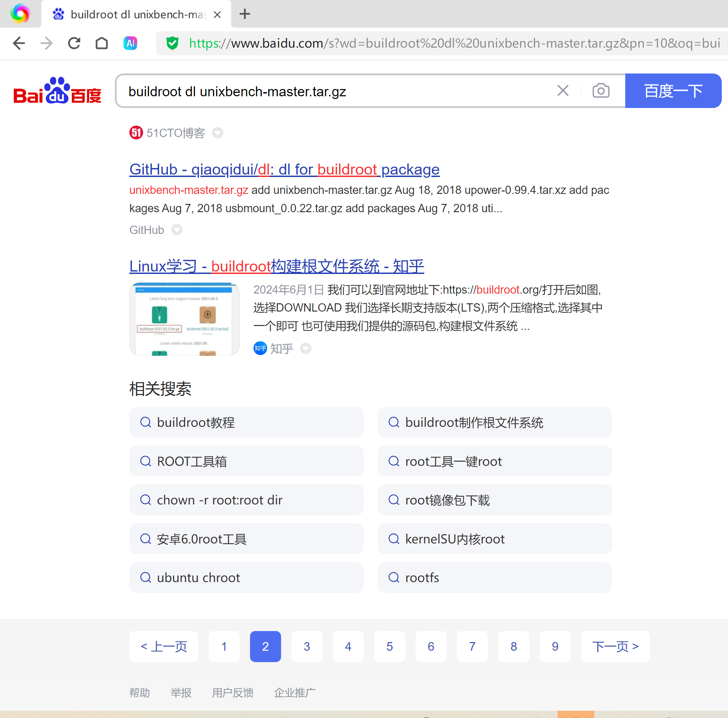
Task: Open GitHub qiaoqidui/dl result link
Action: click(x=284, y=170)
